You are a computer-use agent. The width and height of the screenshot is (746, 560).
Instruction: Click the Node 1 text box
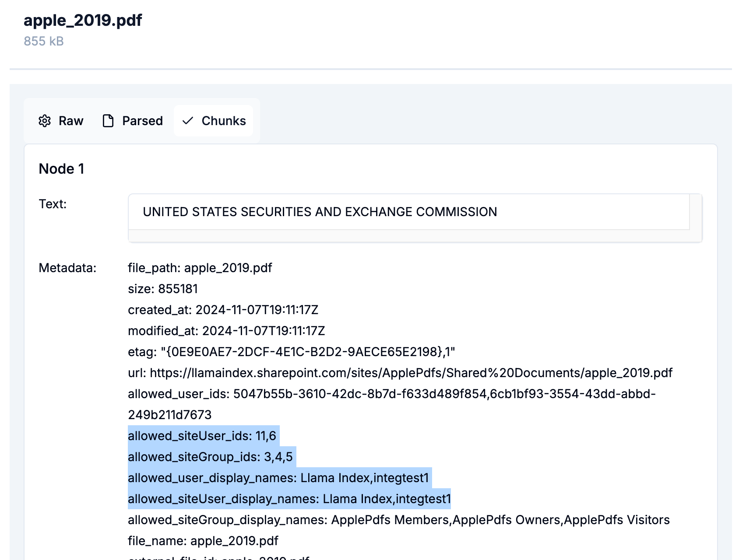[x=408, y=212]
